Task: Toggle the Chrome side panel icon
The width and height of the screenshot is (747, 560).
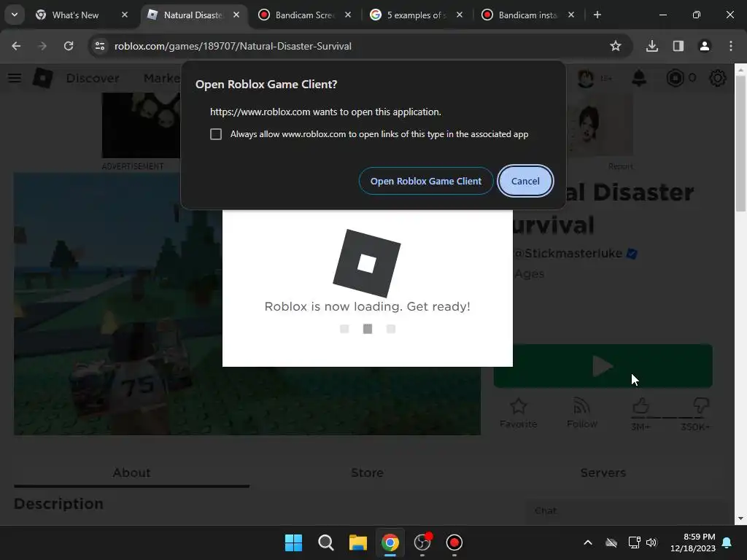Action: coord(678,46)
